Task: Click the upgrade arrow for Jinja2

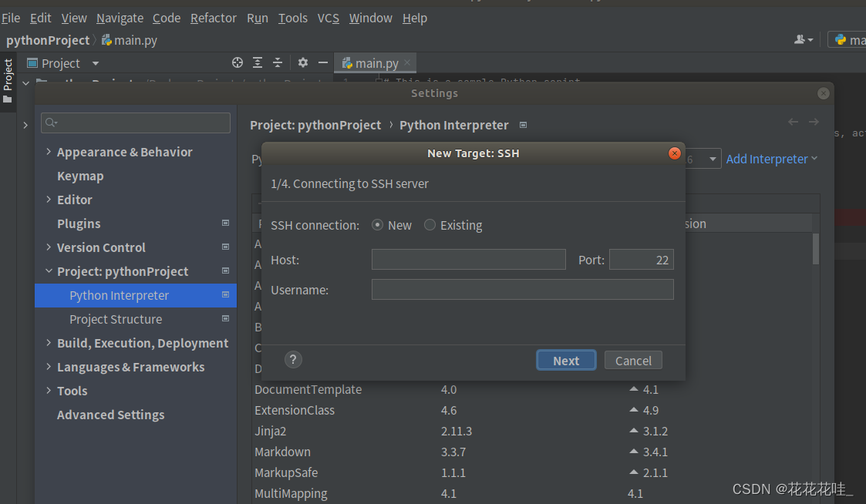Action: tap(633, 431)
